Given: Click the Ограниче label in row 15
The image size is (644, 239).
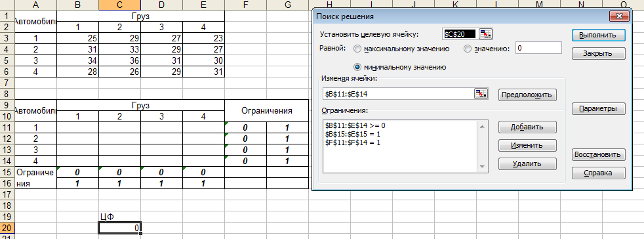Looking at the screenshot, I should click(x=35, y=172).
